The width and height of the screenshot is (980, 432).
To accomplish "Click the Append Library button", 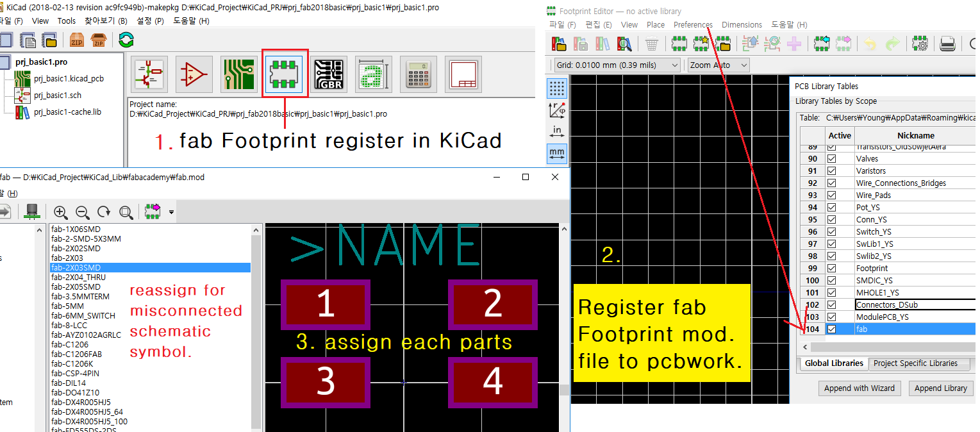I will (940, 388).
